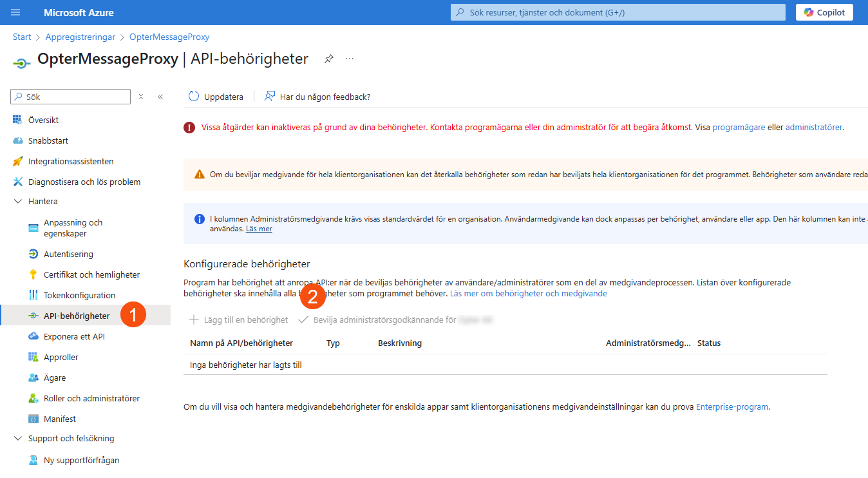The height and width of the screenshot is (478, 868).
Task: Click the Administratörsmedg... column header
Action: [x=648, y=343]
